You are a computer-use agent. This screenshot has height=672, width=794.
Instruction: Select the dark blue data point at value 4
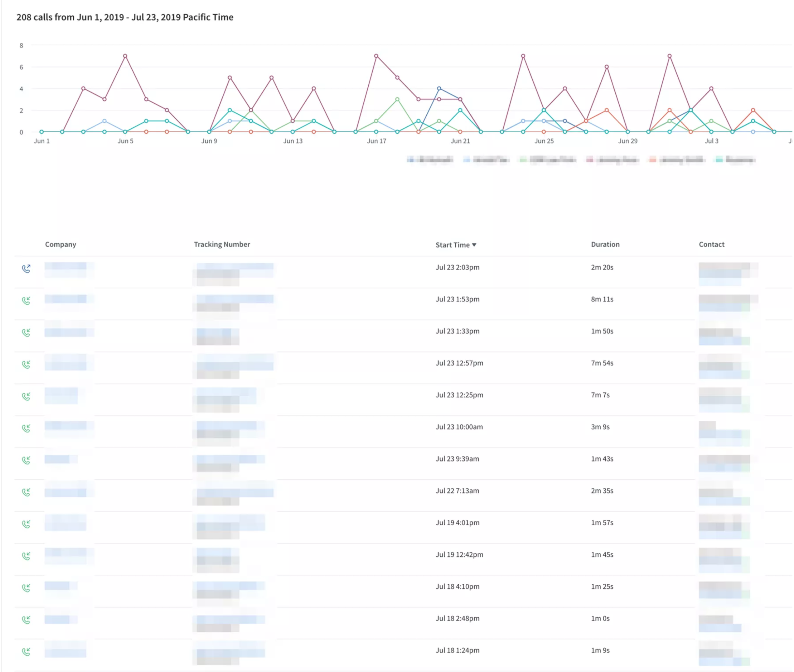[439, 88]
